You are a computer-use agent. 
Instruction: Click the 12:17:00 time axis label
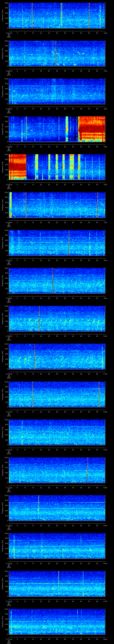[x=9, y=639]
